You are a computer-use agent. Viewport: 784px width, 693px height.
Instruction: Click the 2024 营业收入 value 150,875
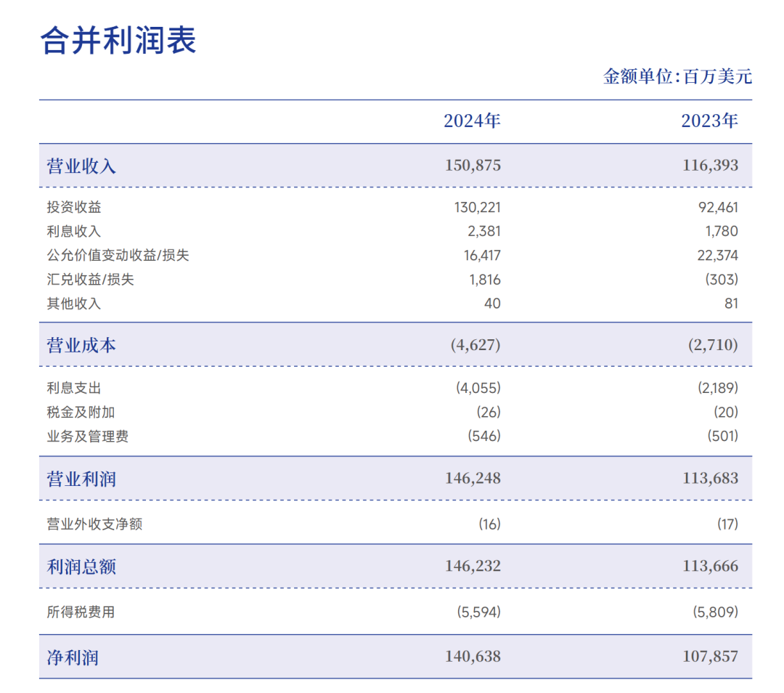pos(472,165)
